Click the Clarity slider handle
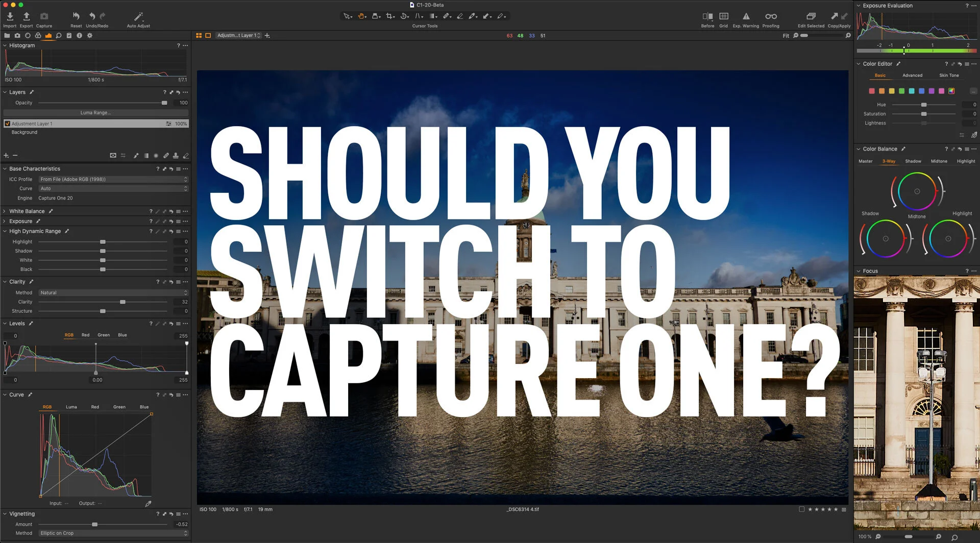Image resolution: width=980 pixels, height=543 pixels. pos(122,302)
